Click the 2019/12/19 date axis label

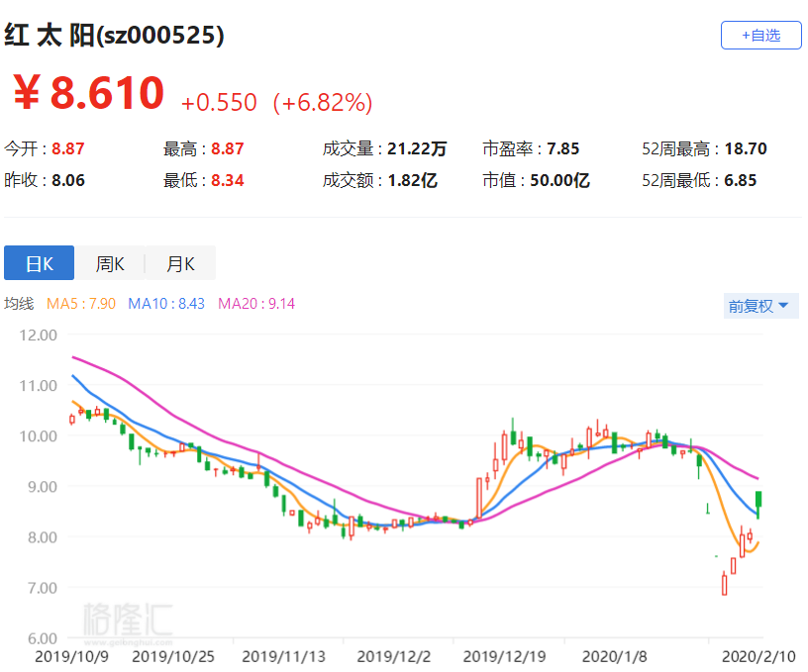click(504, 657)
